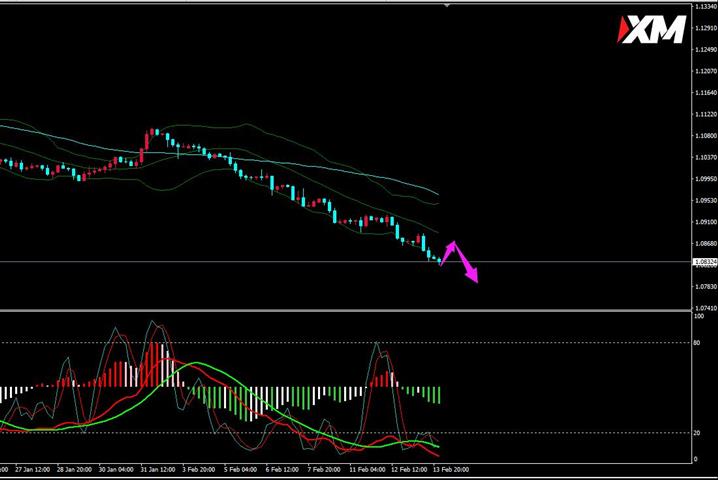This screenshot has height=480, width=718.
Task: Click the 1.10800 price scale label
Action: click(x=706, y=136)
